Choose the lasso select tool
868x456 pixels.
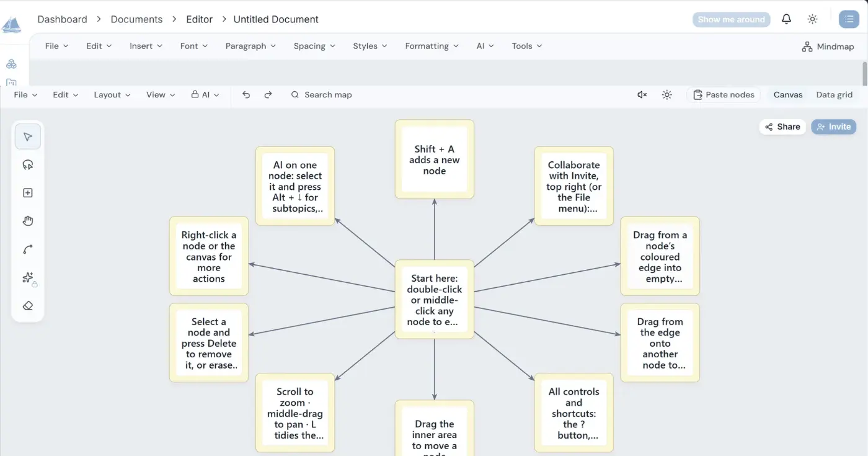coord(28,165)
